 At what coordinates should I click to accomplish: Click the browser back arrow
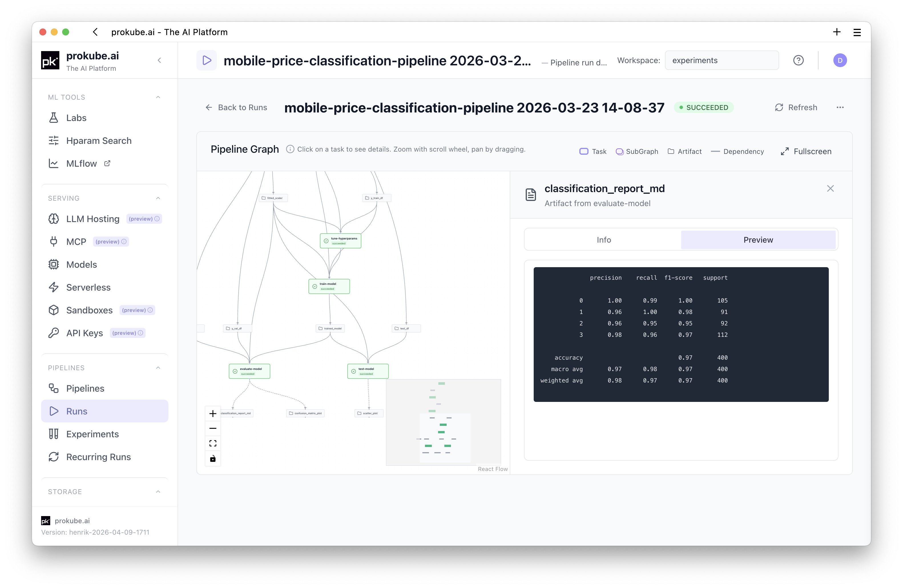coord(95,32)
